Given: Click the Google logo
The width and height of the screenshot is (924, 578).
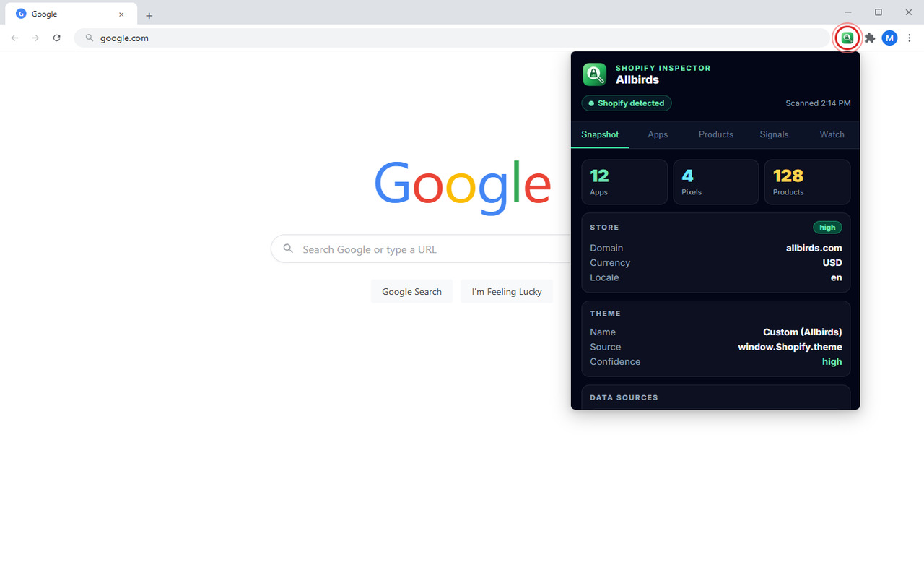Looking at the screenshot, I should (x=463, y=186).
